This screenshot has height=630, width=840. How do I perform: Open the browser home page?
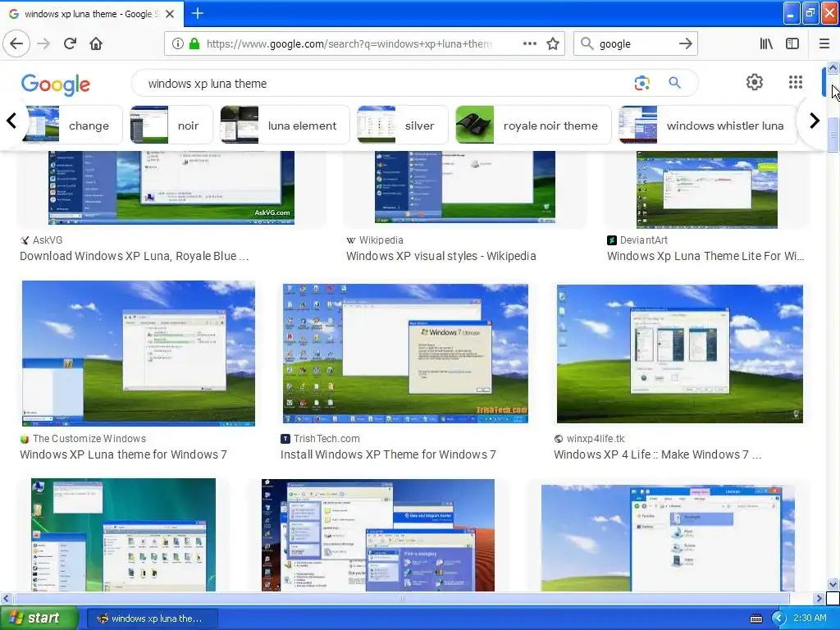(96, 43)
